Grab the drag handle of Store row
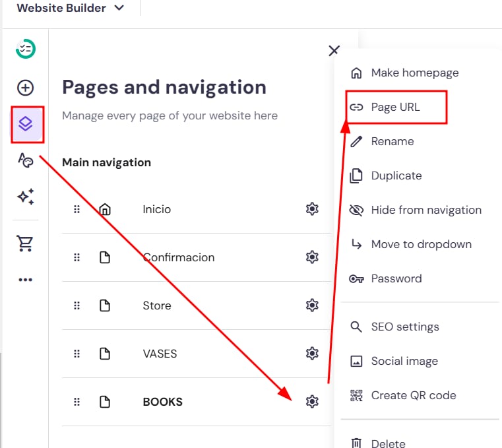This screenshot has height=448, width=502. pos(77,305)
